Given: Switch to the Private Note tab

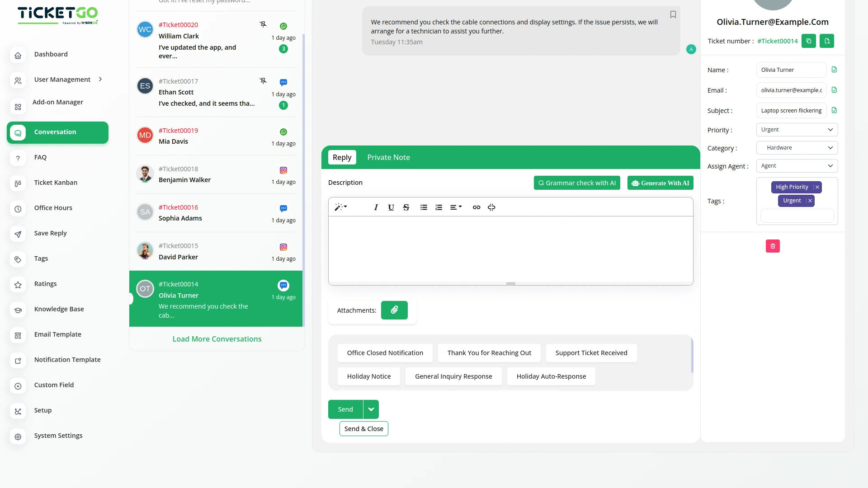Looking at the screenshot, I should (x=388, y=157).
